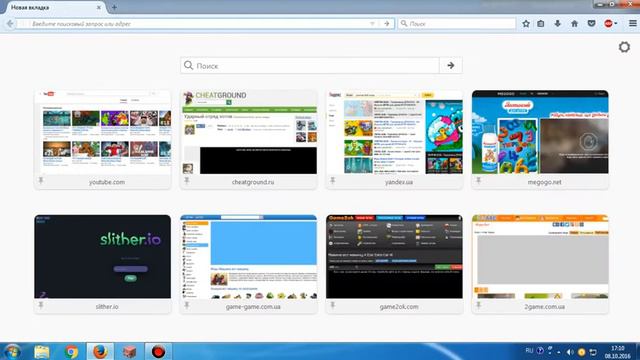Open the Windows Start menu
The image size is (640, 360).
click(13, 351)
